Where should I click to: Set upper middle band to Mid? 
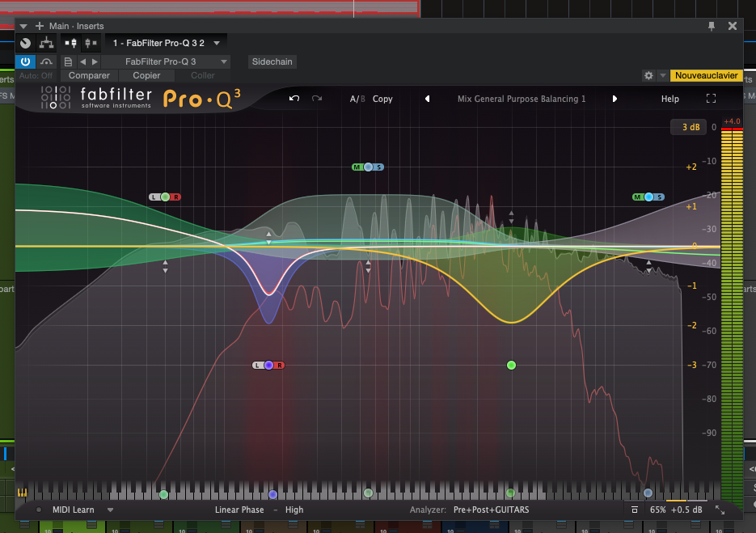coord(357,167)
